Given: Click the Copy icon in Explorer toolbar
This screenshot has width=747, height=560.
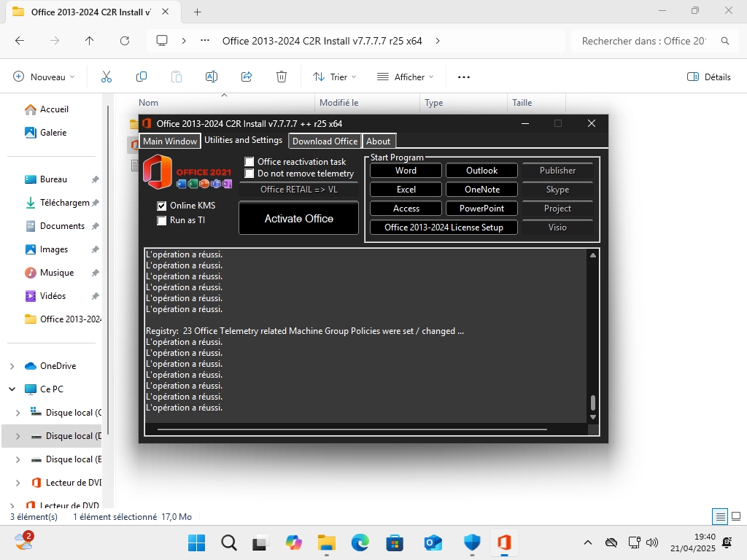Looking at the screenshot, I should tap(142, 77).
